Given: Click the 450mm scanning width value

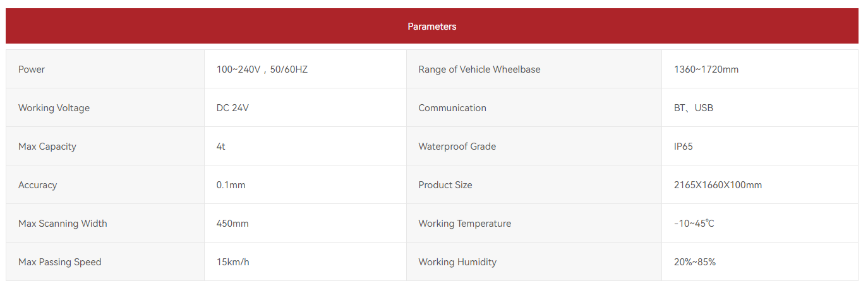Looking at the screenshot, I should click(232, 224).
